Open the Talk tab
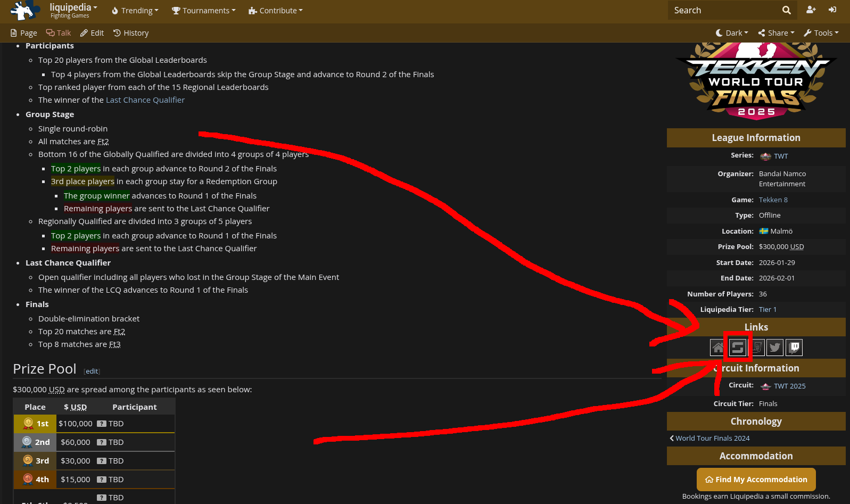850x504 pixels. coord(59,33)
